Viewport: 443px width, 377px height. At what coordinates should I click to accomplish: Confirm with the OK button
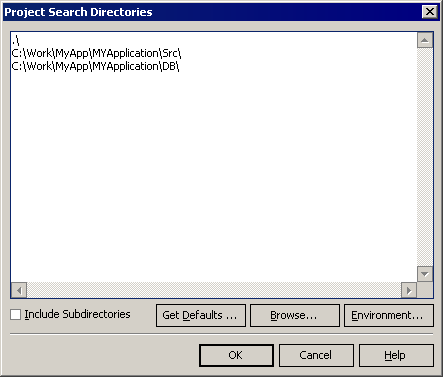pyautogui.click(x=236, y=355)
